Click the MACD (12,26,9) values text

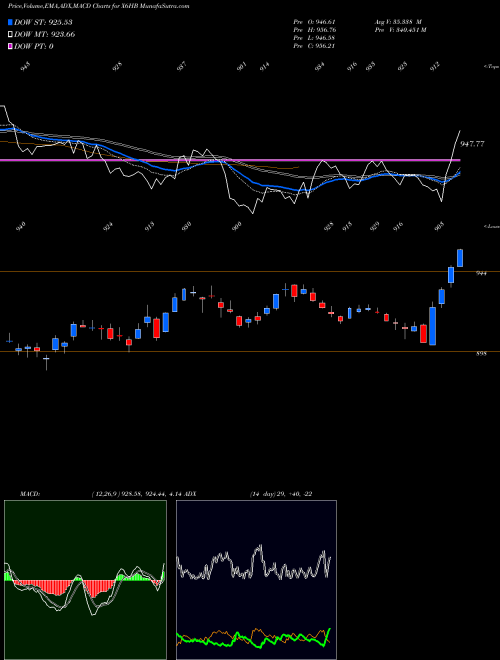click(x=136, y=494)
